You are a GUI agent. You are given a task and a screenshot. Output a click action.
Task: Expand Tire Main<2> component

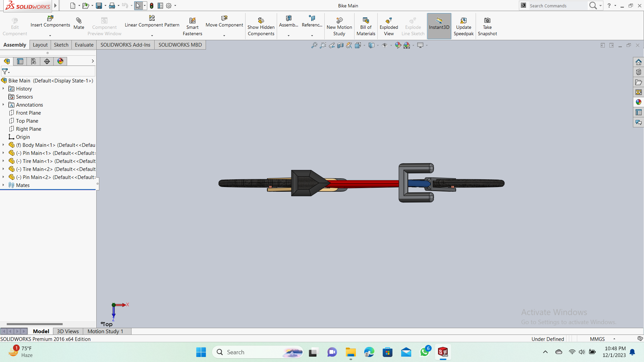pyautogui.click(x=3, y=169)
